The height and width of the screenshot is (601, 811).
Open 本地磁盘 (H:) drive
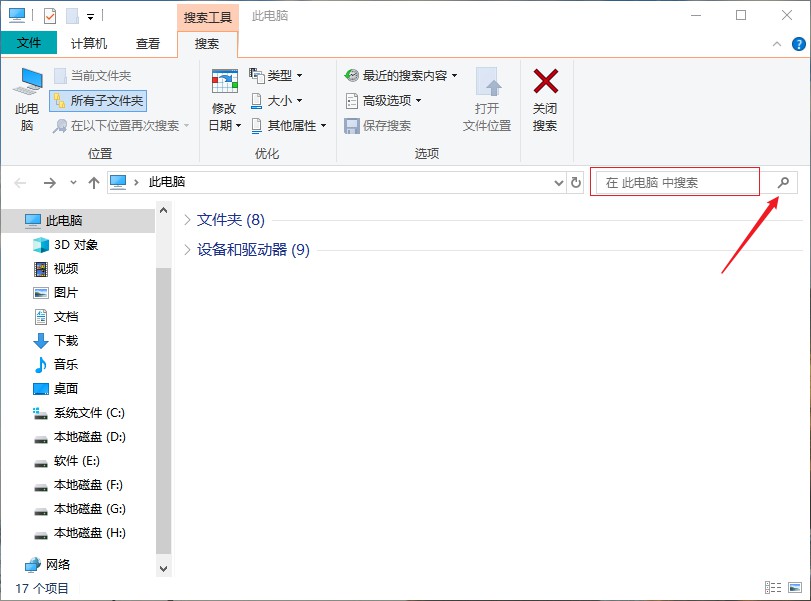coord(78,533)
